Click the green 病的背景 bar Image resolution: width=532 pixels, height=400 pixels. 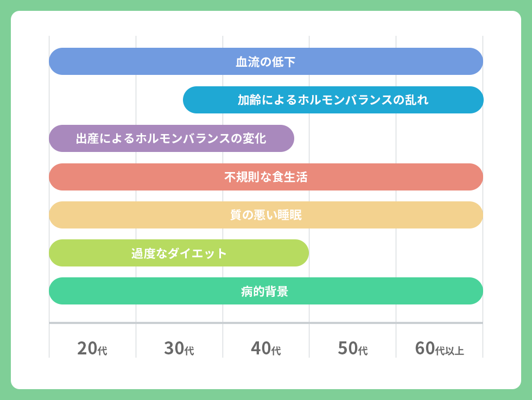[x=265, y=291]
